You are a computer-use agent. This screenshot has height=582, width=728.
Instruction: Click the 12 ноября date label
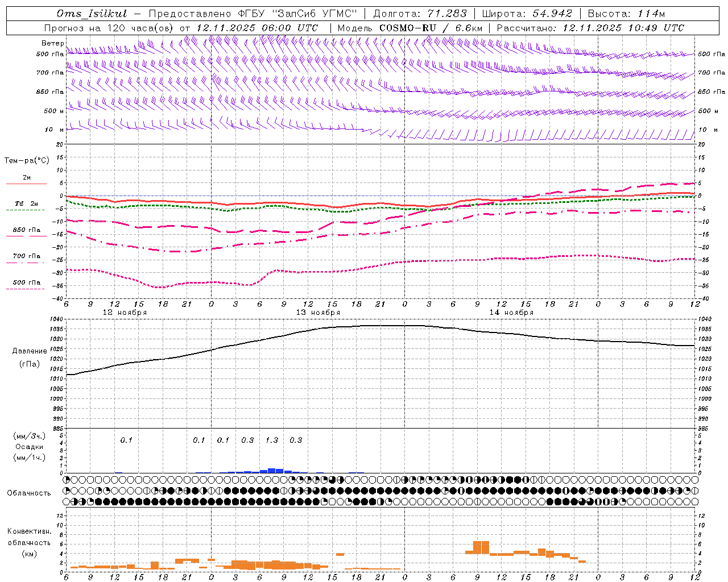[x=125, y=313]
